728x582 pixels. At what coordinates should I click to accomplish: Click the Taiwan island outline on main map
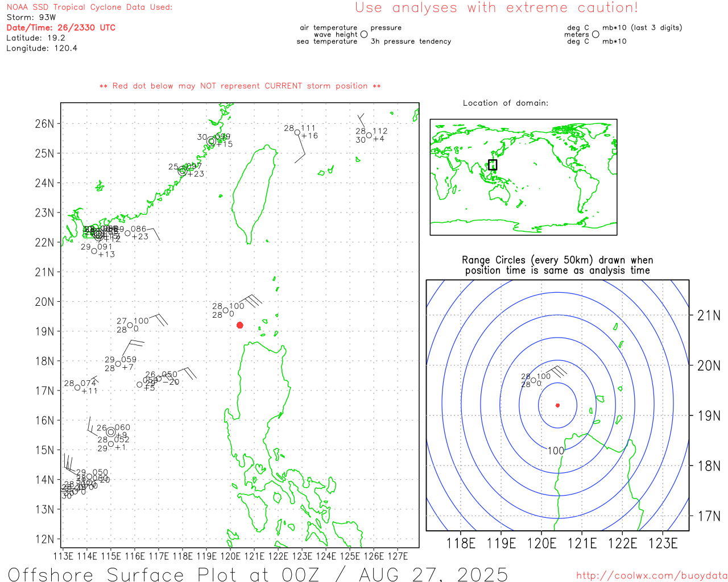254,193
